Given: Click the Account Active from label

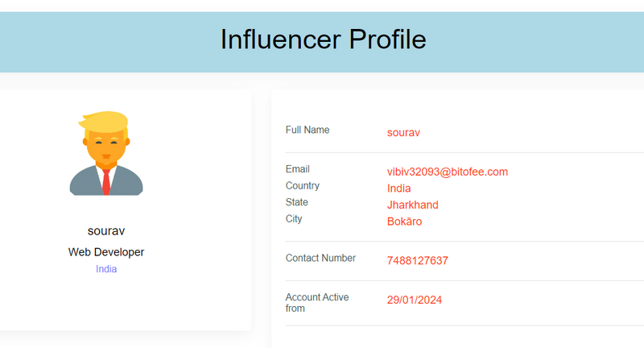Looking at the screenshot, I should click(317, 302).
